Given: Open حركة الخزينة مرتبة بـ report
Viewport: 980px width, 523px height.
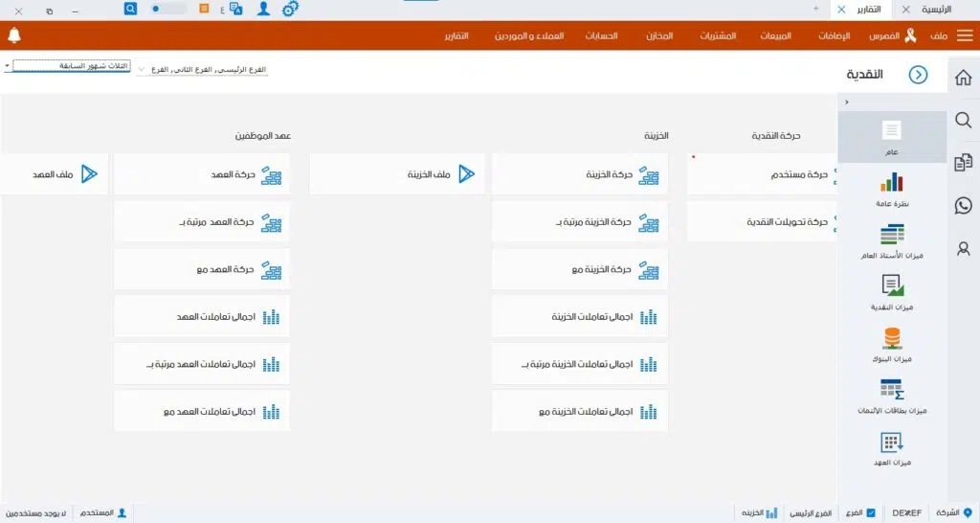Looking at the screenshot, I should [579, 221].
